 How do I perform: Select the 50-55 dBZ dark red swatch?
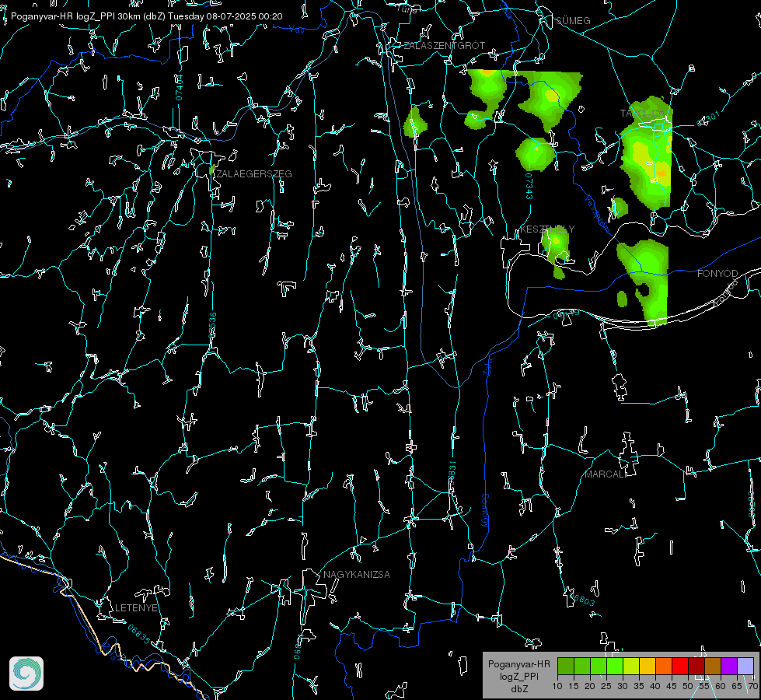pyautogui.click(x=696, y=666)
